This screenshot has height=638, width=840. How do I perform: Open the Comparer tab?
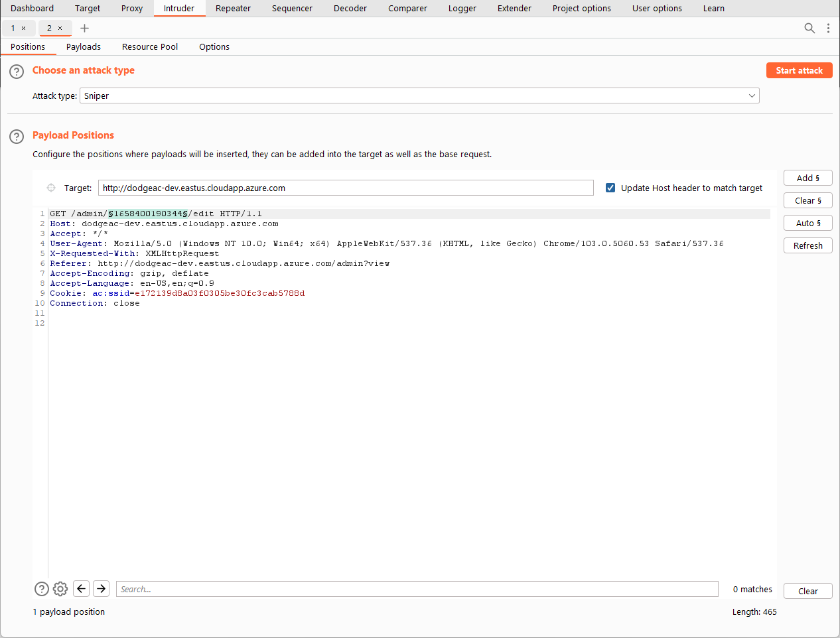[x=407, y=9]
